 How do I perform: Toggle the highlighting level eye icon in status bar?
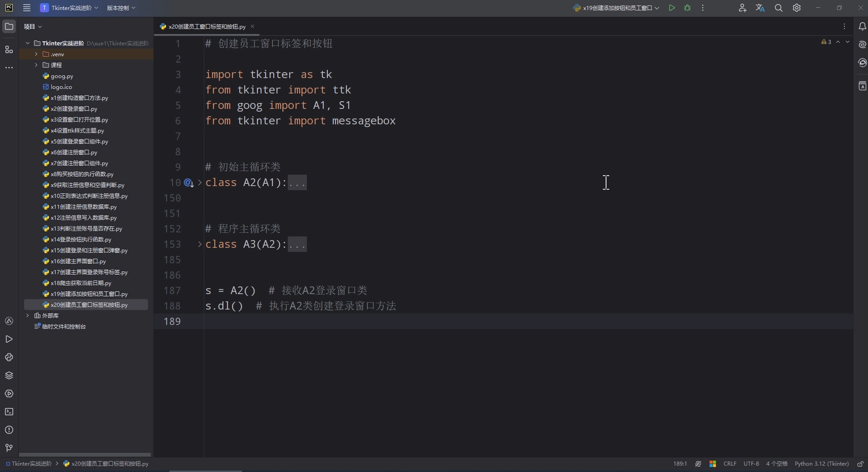tap(698, 464)
